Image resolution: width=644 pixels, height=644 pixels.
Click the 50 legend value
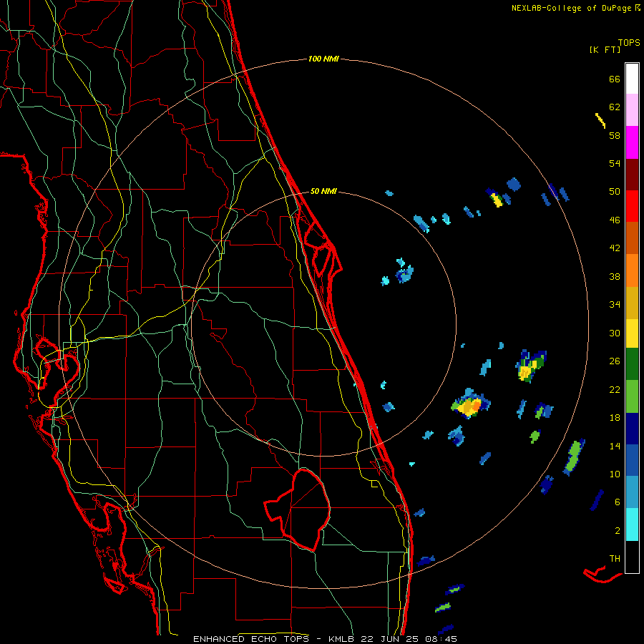tap(615, 191)
